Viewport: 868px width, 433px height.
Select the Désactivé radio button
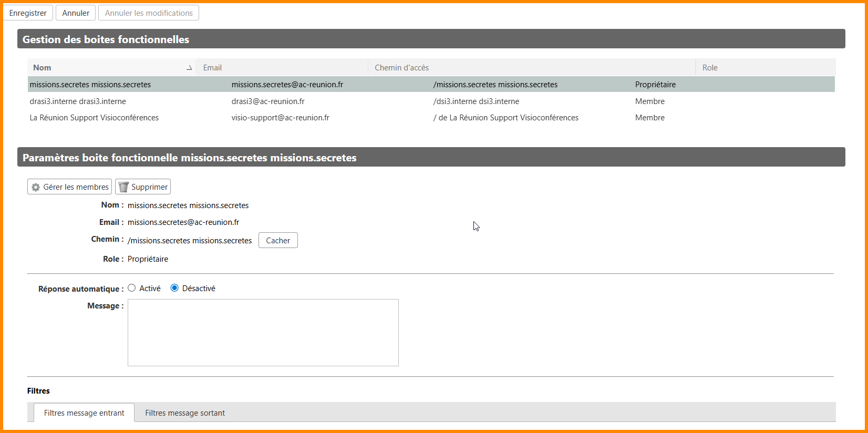pos(174,288)
